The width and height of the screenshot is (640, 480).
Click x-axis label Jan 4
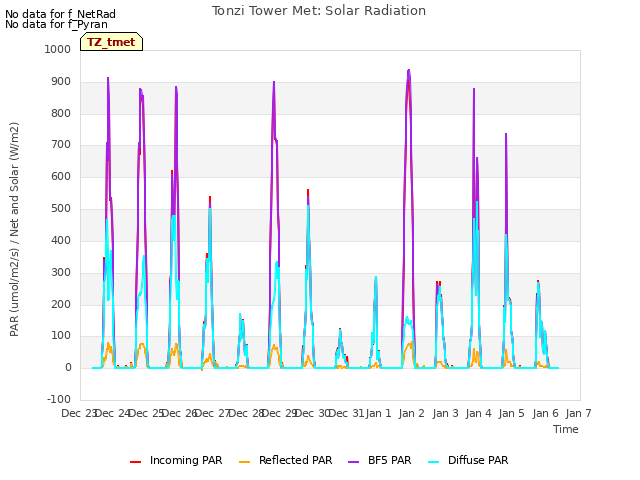[478, 413]
